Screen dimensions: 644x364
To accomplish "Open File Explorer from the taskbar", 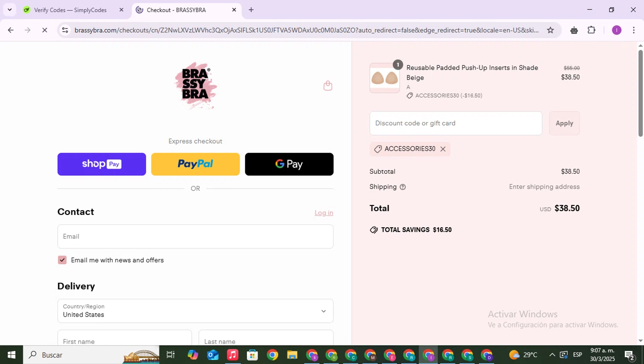I will coord(292,355).
